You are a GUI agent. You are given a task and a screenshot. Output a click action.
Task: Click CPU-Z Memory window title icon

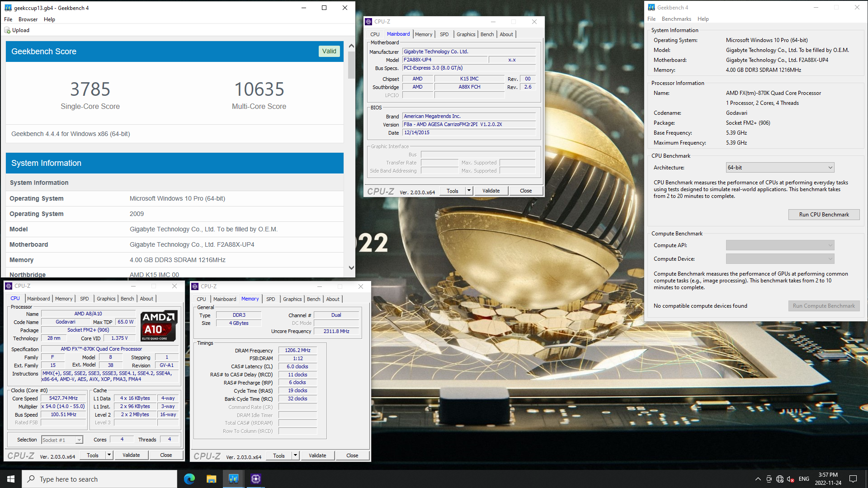click(x=195, y=286)
